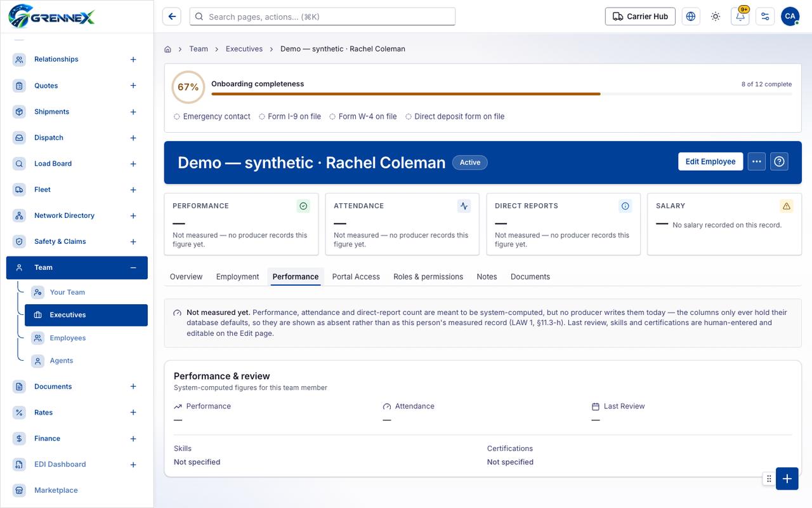Viewport: 812px width, 508px height.
Task: Click the floating blue plus button
Action: (787, 479)
